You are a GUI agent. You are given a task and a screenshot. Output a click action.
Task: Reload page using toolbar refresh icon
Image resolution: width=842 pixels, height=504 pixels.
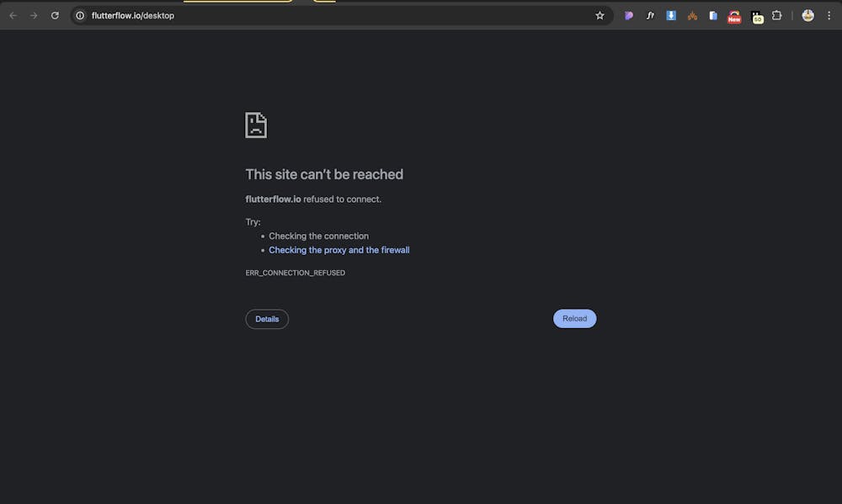tap(55, 15)
